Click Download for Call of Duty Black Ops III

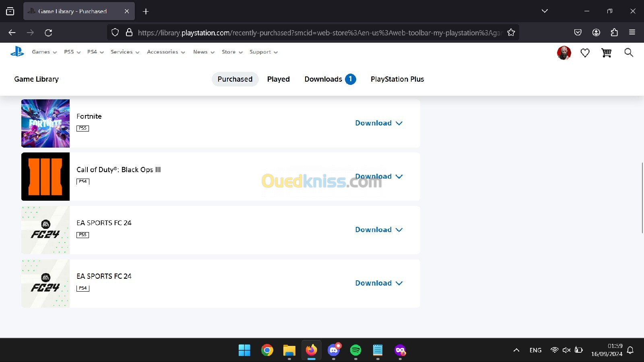pos(379,177)
